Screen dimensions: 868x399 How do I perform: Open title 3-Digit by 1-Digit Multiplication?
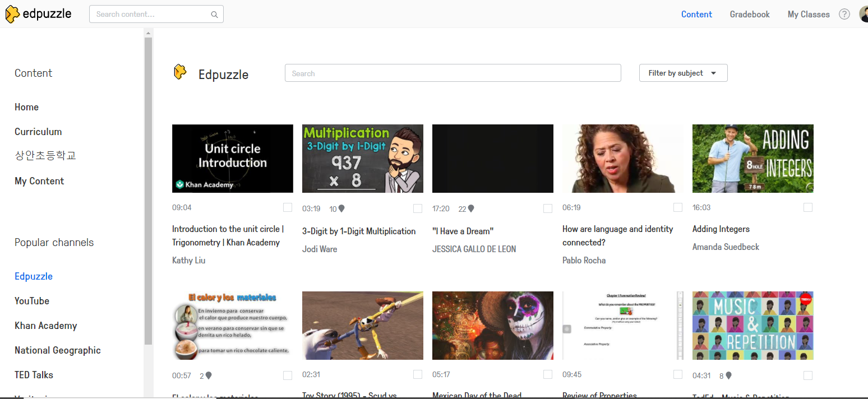359,231
